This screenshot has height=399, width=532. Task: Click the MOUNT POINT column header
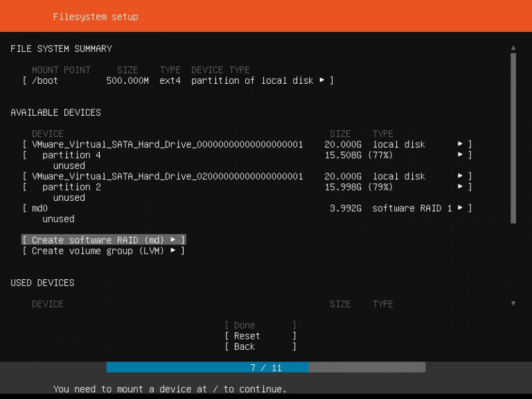coord(61,70)
